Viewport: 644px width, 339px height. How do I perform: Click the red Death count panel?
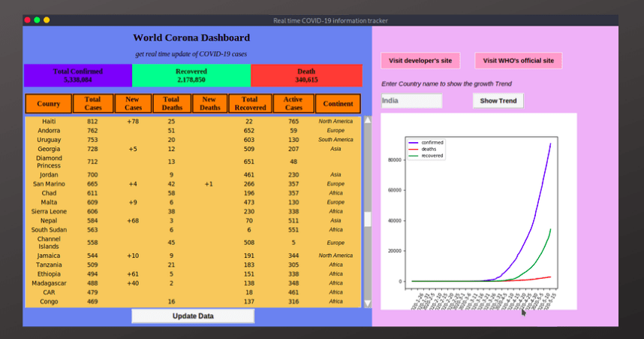click(306, 75)
